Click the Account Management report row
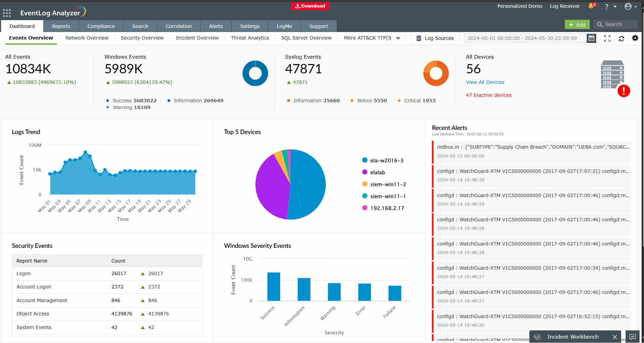This screenshot has width=644, height=343. [107, 300]
